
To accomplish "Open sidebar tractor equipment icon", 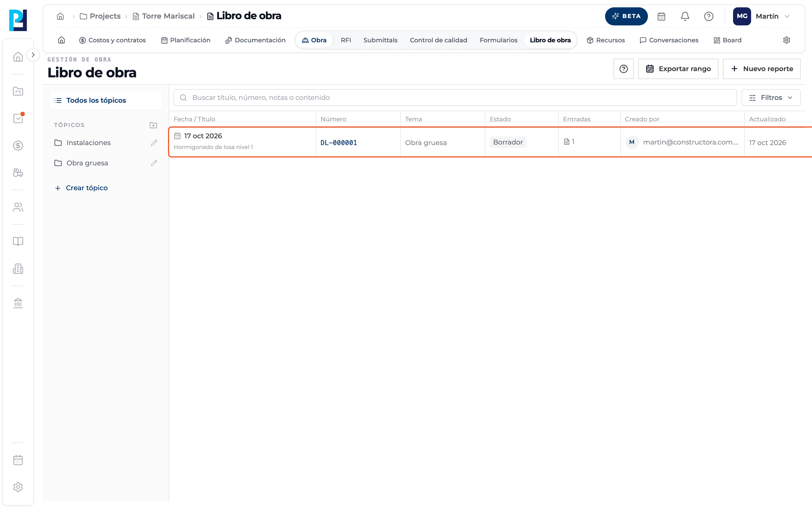I will (x=18, y=173).
